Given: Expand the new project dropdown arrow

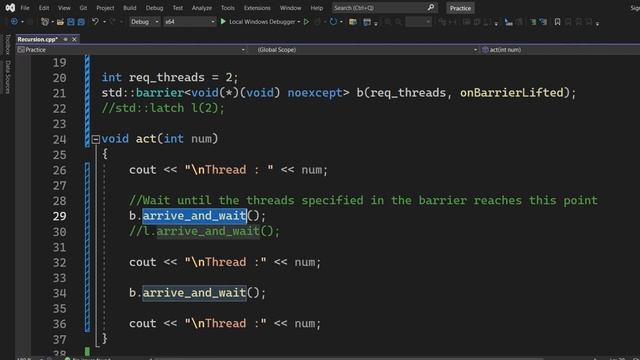Looking at the screenshot, I should (53, 22).
